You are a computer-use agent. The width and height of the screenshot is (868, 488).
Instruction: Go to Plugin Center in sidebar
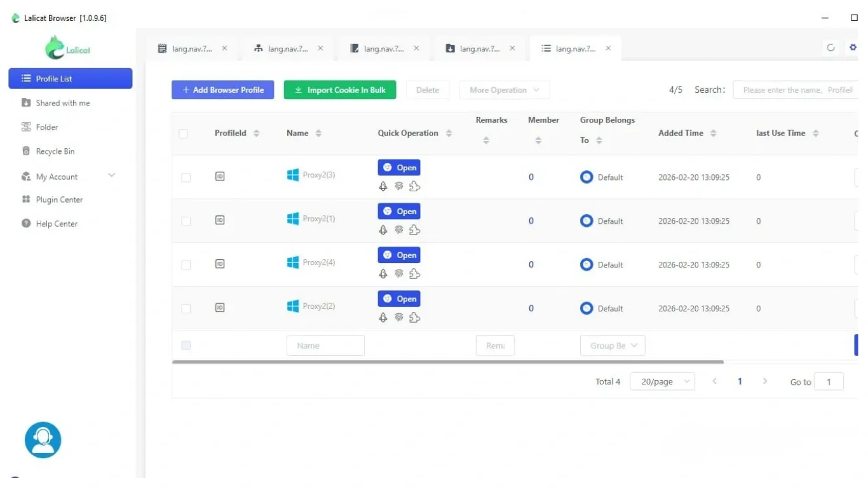point(59,200)
